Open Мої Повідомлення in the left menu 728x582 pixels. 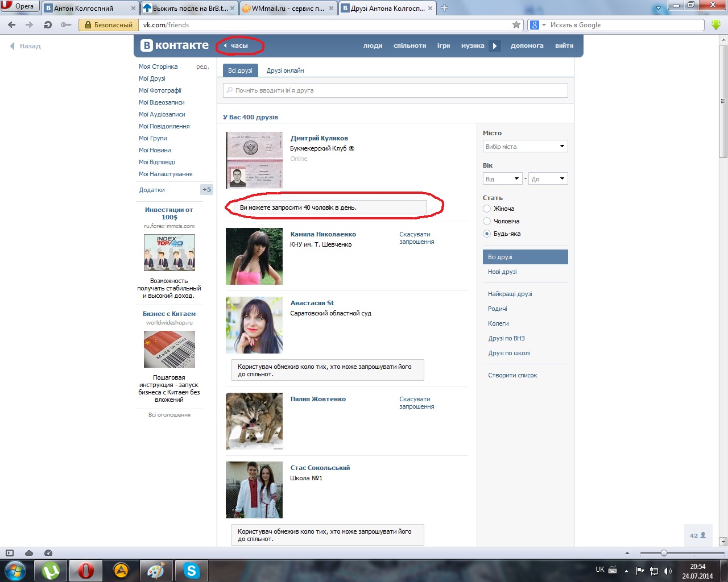[164, 126]
